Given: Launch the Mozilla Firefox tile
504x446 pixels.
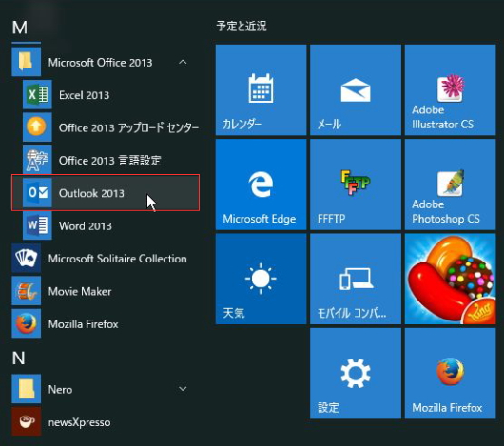Looking at the screenshot, I should pyautogui.click(x=450, y=373).
